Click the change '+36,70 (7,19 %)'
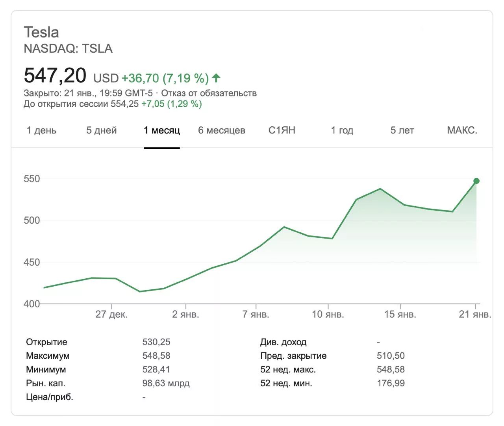The width and height of the screenshot is (504, 426). coord(165,78)
